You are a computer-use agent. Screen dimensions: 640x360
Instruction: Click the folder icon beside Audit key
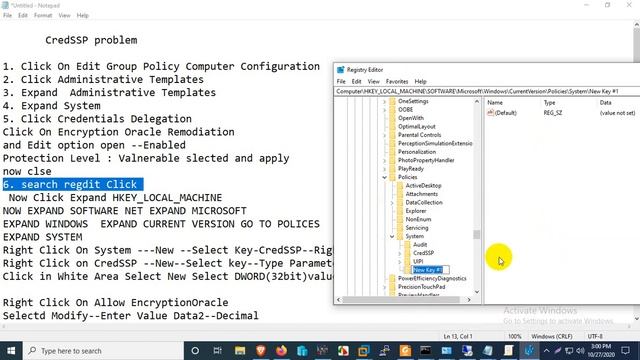click(407, 245)
